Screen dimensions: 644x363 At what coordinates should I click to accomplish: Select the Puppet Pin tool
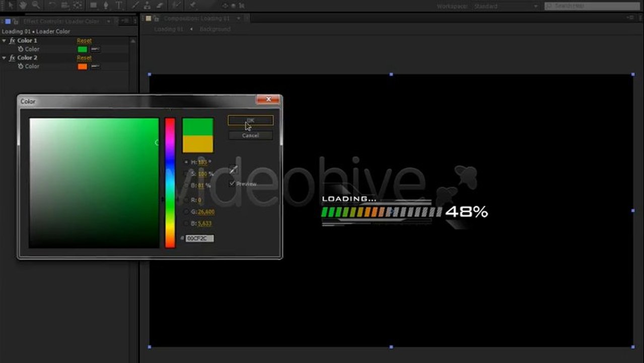coord(193,5)
